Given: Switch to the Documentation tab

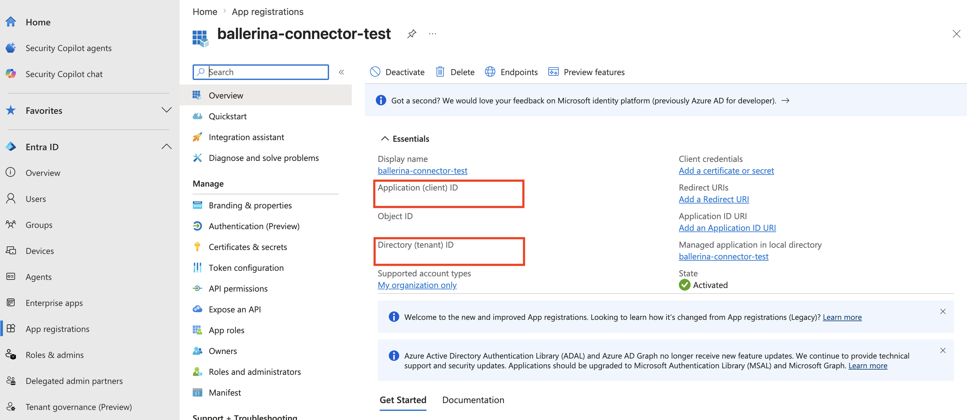Looking at the screenshot, I should coord(473,400).
